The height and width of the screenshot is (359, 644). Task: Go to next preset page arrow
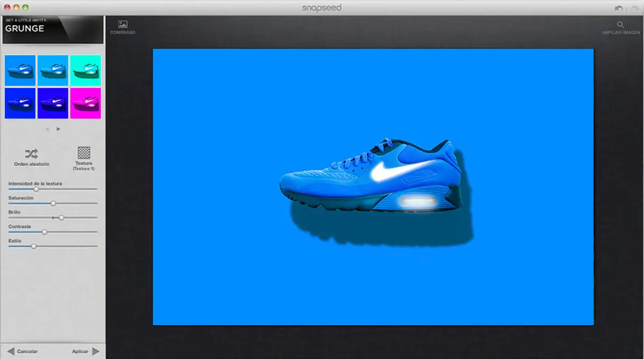pyautogui.click(x=58, y=129)
